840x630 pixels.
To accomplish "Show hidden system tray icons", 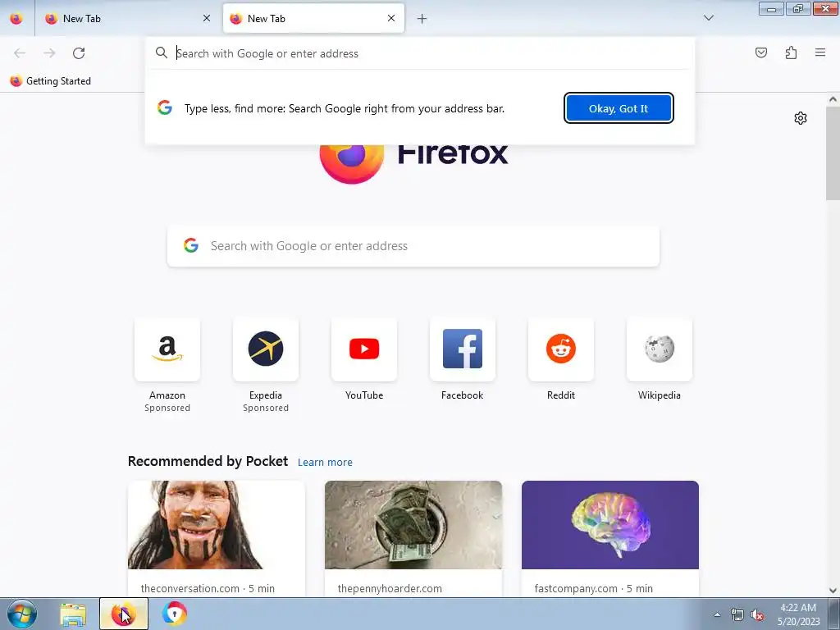I will click(717, 614).
